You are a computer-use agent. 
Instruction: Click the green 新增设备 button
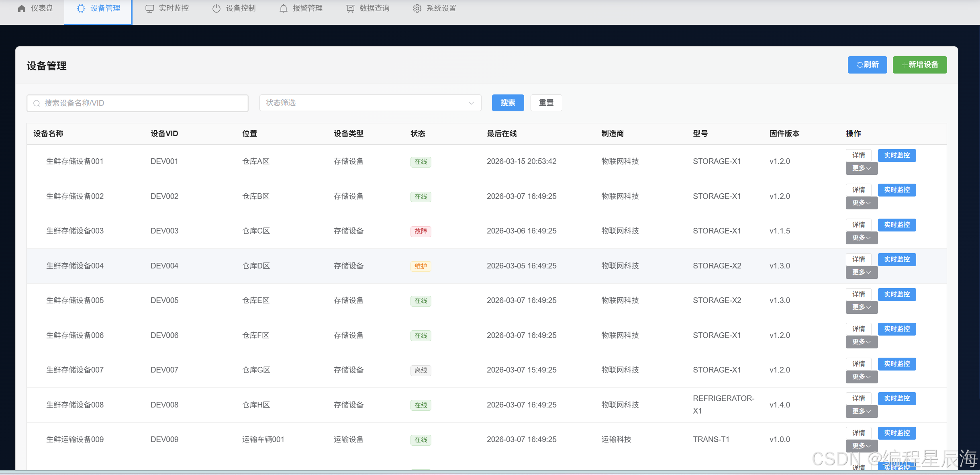(919, 65)
